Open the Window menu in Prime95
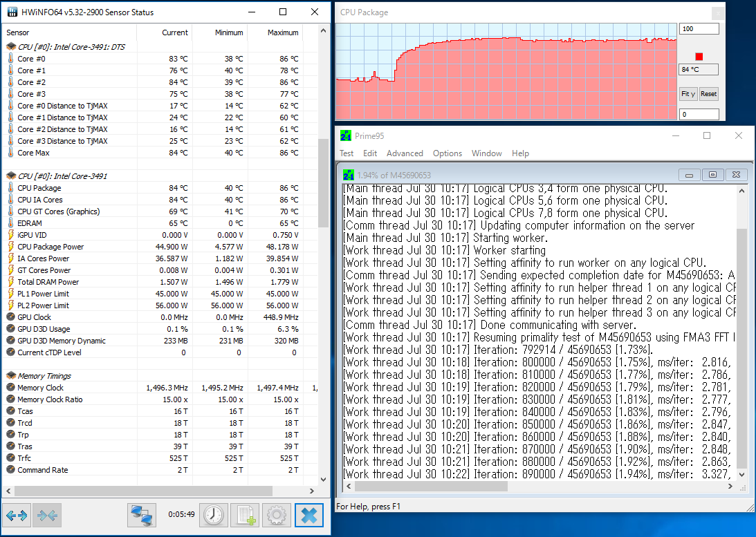The image size is (756, 537). pos(486,153)
